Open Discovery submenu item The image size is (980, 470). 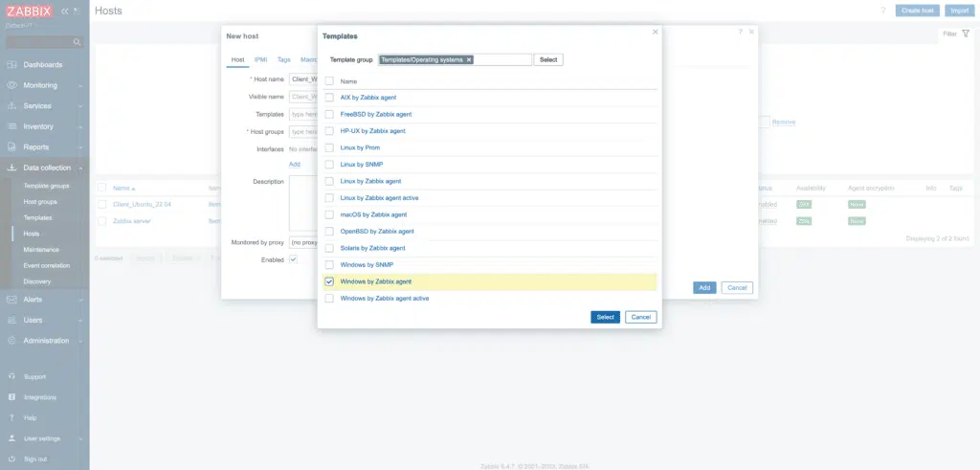point(37,281)
